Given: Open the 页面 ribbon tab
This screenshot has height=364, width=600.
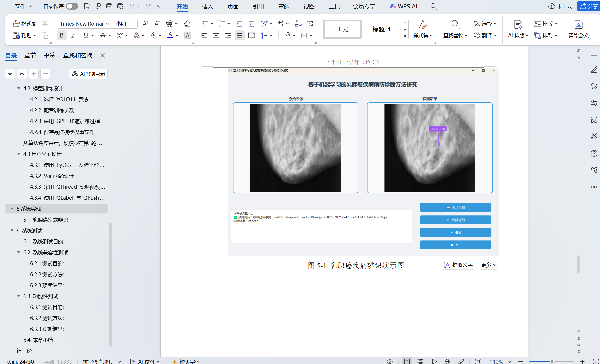Looking at the screenshot, I should [233, 6].
